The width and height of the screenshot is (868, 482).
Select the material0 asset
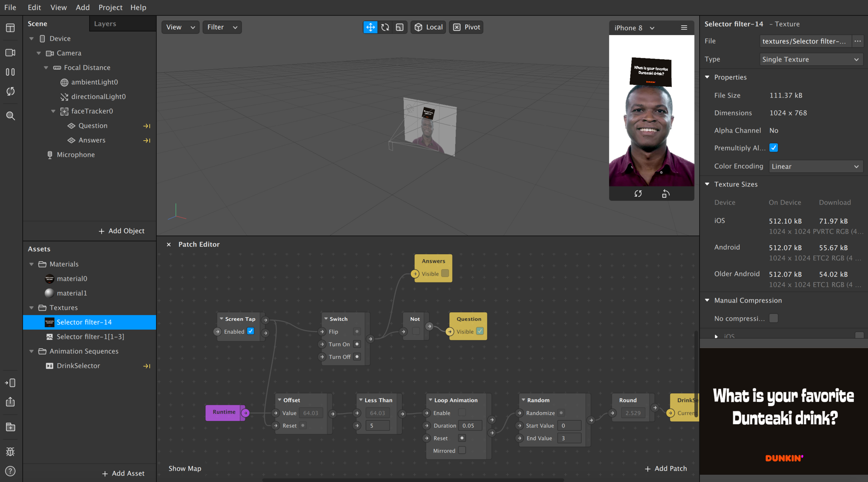tap(72, 278)
